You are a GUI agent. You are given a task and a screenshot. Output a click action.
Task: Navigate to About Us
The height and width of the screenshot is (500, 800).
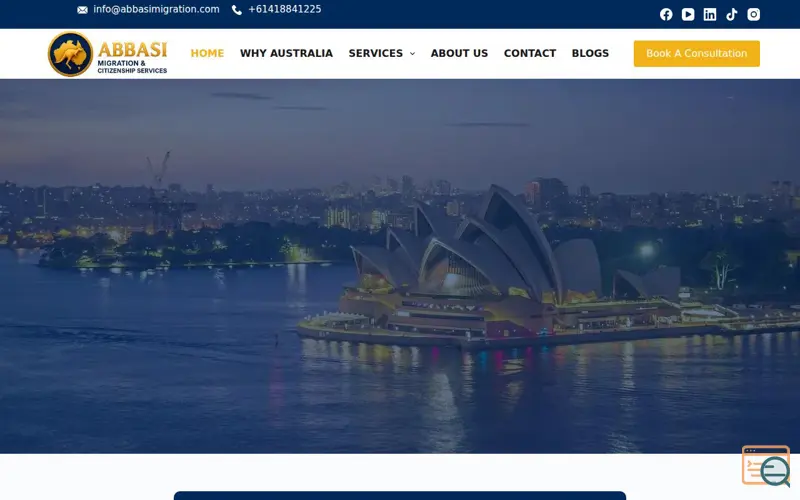point(459,53)
